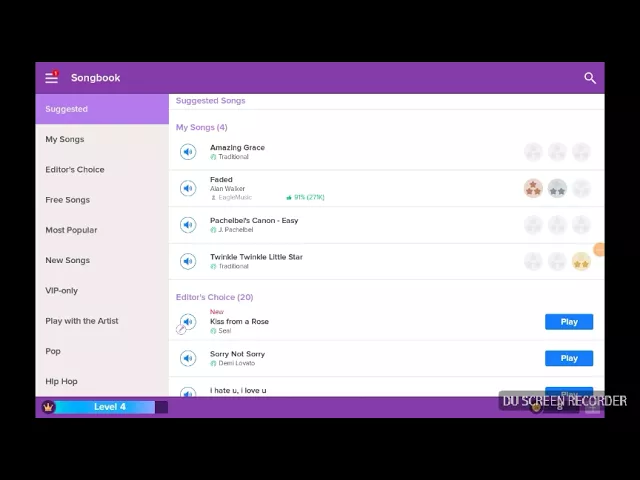
Task: Click the pencil badge on Kiss from a Rose
Action: click(x=181, y=329)
